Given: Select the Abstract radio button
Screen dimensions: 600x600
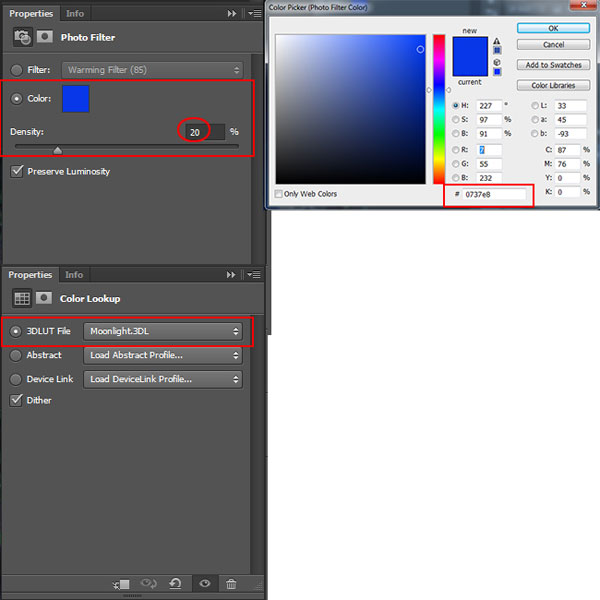Looking at the screenshot, I should pyautogui.click(x=16, y=355).
